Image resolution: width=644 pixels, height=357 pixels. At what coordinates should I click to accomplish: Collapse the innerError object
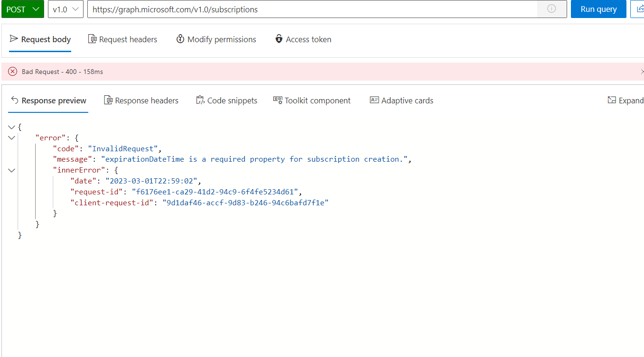(x=11, y=170)
